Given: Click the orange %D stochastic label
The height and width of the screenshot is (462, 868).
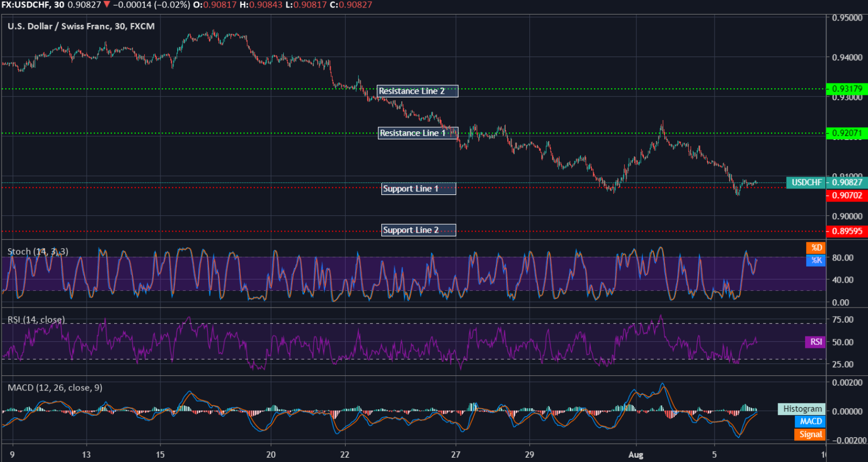Looking at the screenshot, I should click(x=816, y=248).
